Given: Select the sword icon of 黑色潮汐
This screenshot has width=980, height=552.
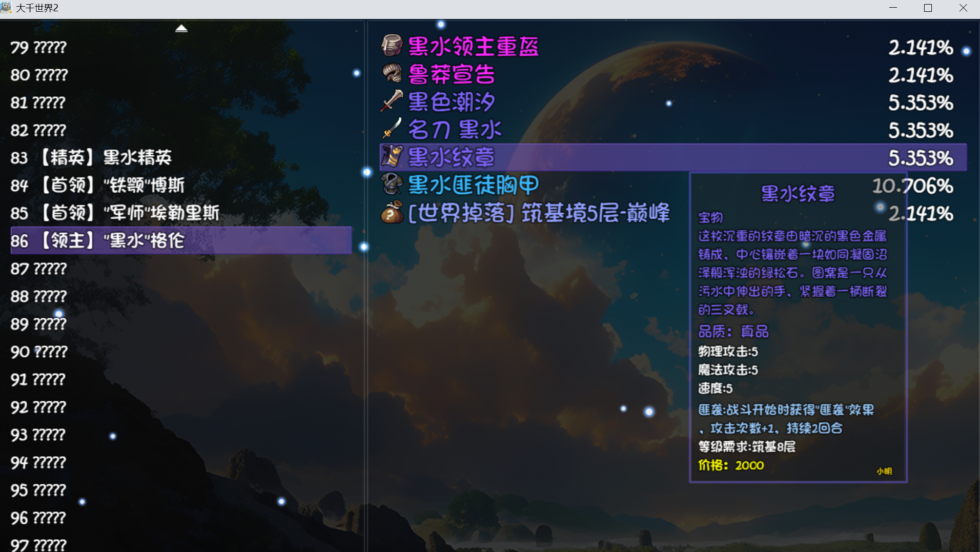Looking at the screenshot, I should [x=391, y=101].
